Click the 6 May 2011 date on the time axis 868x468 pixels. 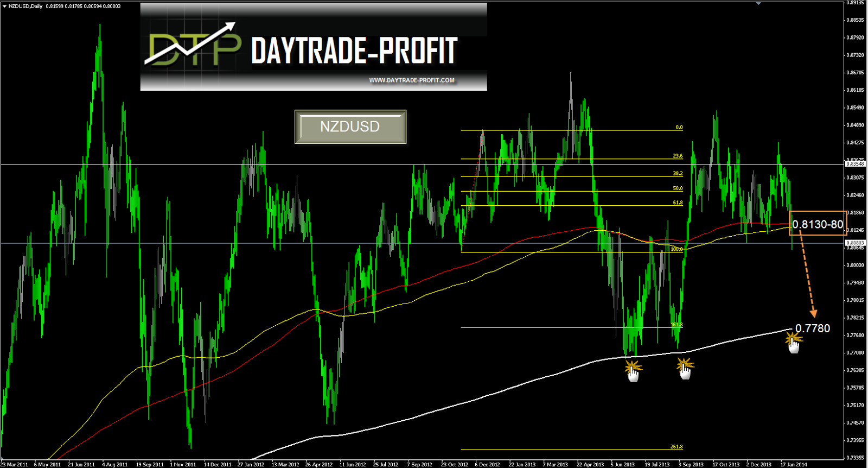click(47, 465)
